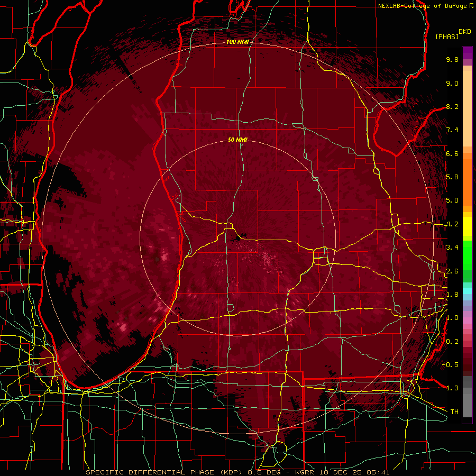Select the pink band on the color bar
This screenshot has width=476, height=476.
point(467,321)
